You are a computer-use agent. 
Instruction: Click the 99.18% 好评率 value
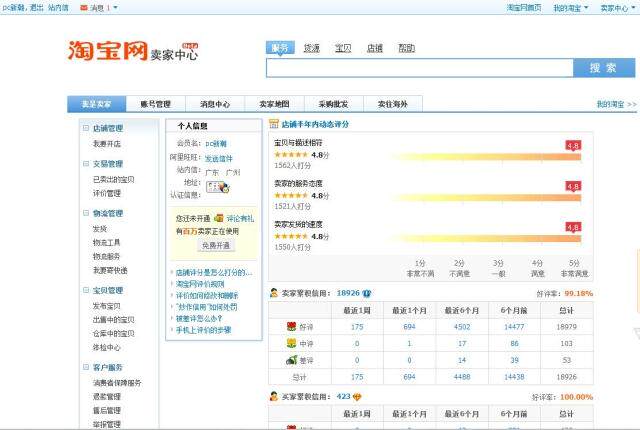pyautogui.click(x=579, y=293)
